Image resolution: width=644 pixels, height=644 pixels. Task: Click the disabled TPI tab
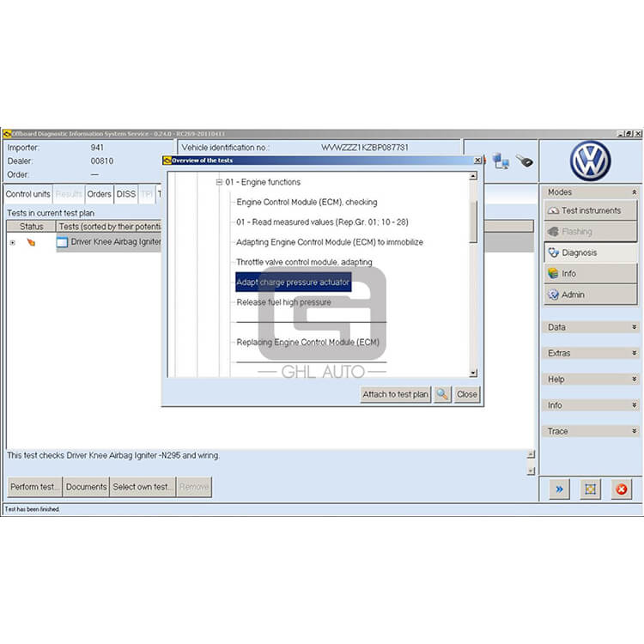(x=147, y=194)
